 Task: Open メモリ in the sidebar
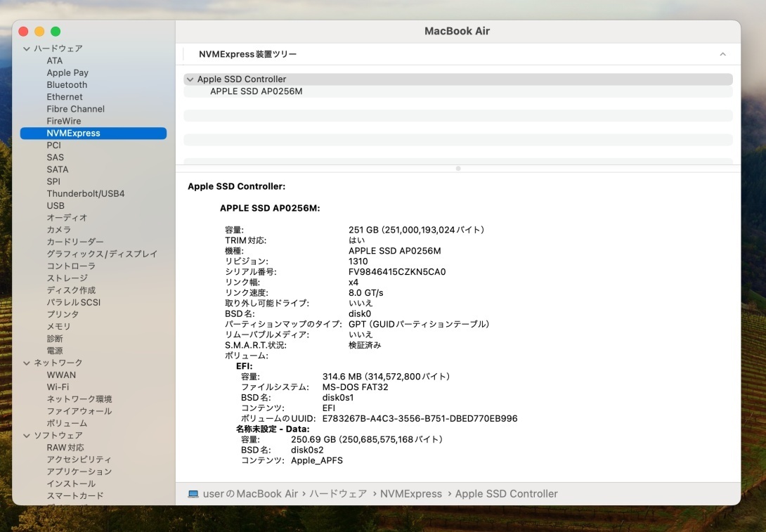[x=58, y=326]
